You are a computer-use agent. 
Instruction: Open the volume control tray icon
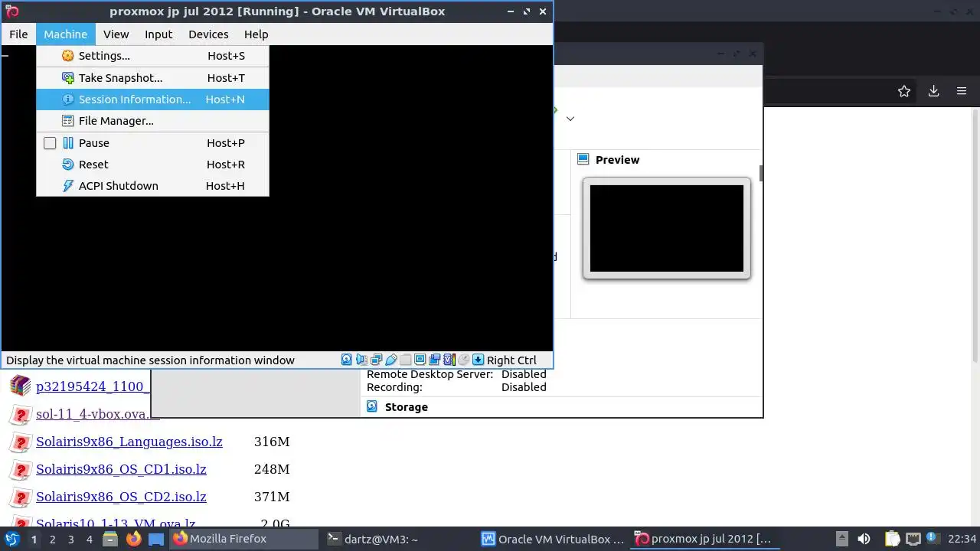[864, 539]
